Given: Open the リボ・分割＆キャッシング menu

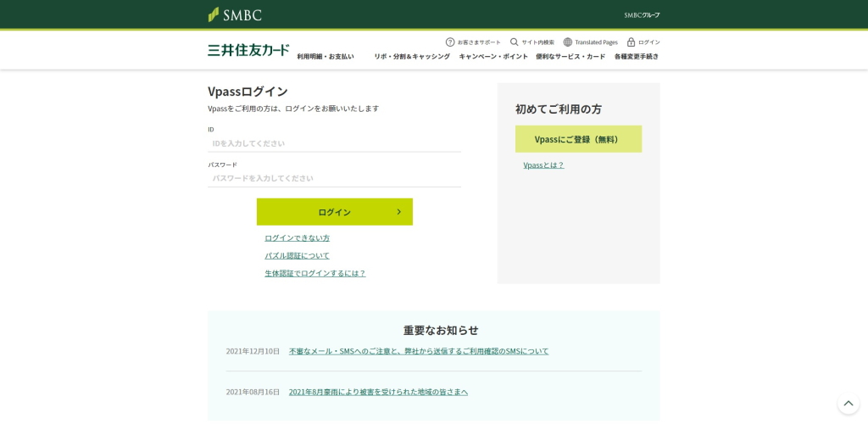Looking at the screenshot, I should pos(412,57).
